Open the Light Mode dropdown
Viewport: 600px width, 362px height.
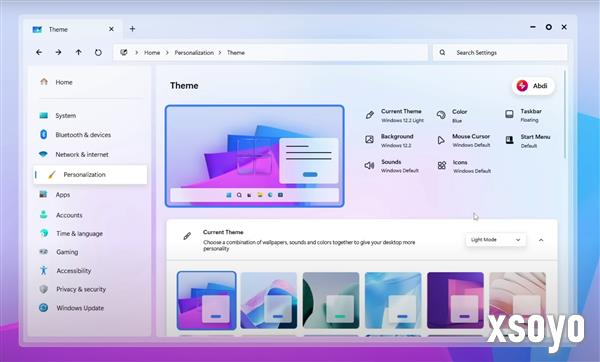pos(496,240)
